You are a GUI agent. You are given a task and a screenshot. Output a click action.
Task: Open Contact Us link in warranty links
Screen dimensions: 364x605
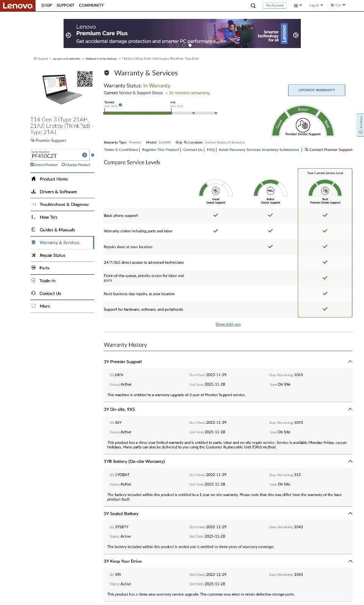(x=193, y=150)
